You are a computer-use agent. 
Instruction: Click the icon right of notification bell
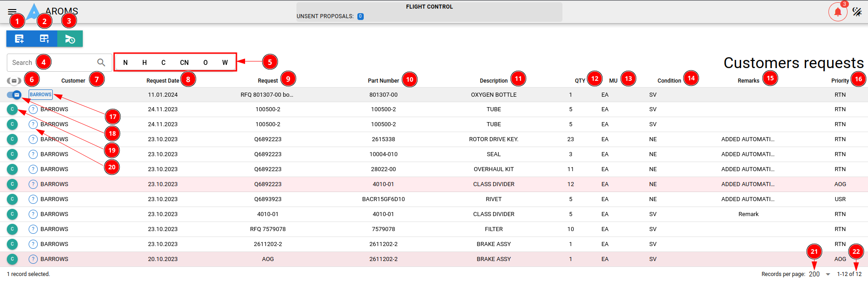(x=857, y=12)
